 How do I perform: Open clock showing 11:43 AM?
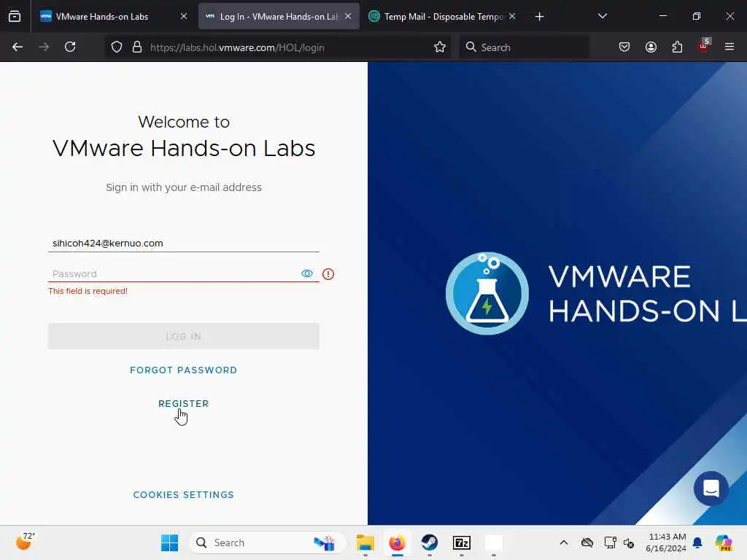(667, 542)
